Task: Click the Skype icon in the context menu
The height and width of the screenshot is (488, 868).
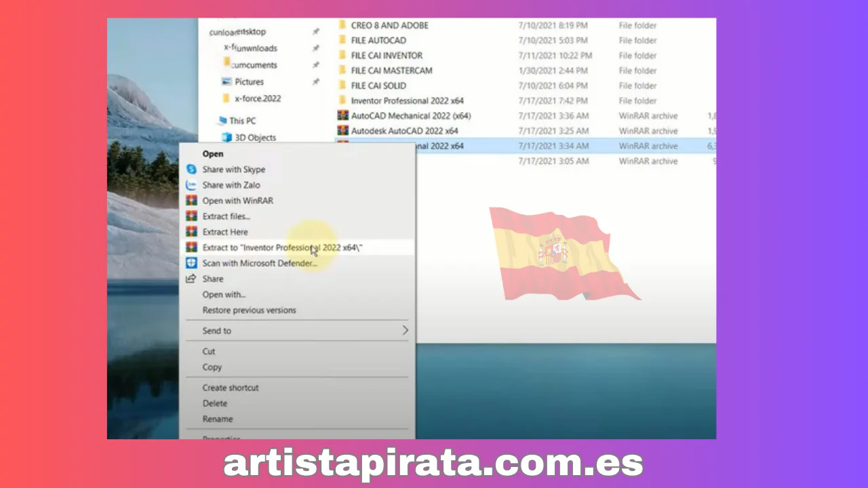Action: (191, 169)
